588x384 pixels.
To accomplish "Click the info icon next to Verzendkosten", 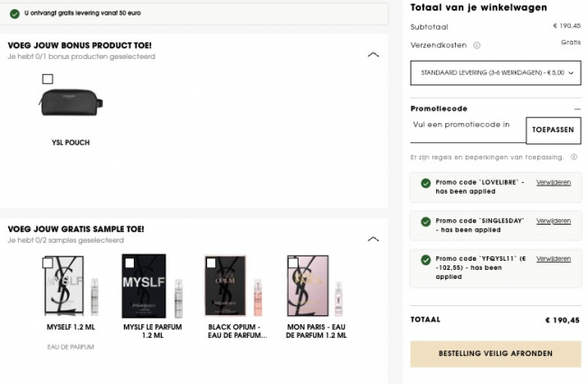I will tap(477, 44).
